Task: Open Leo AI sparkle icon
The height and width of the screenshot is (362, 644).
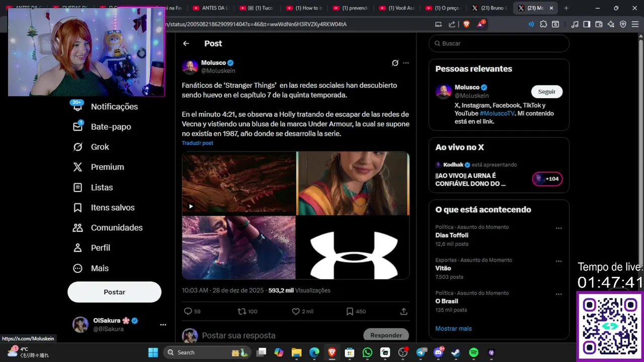Action: pos(611,24)
